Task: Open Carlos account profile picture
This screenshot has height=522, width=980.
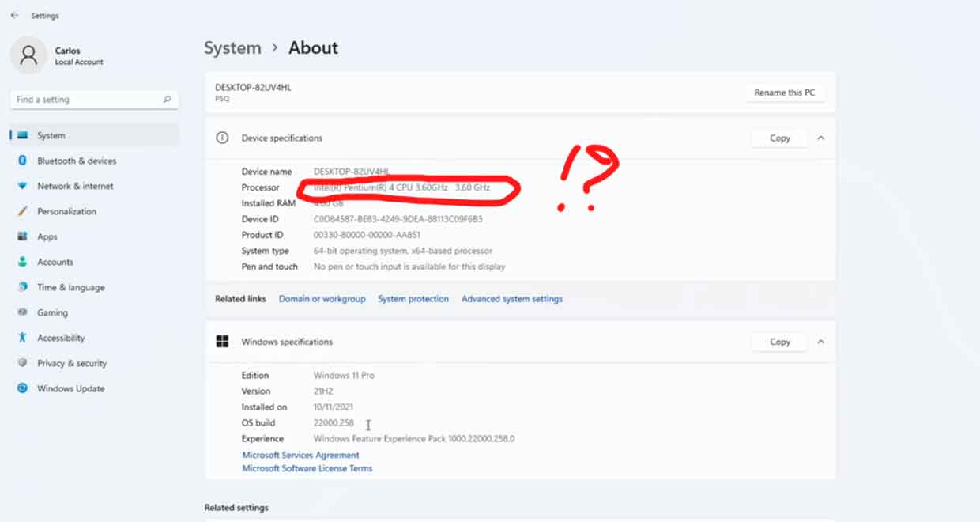Action: point(28,55)
